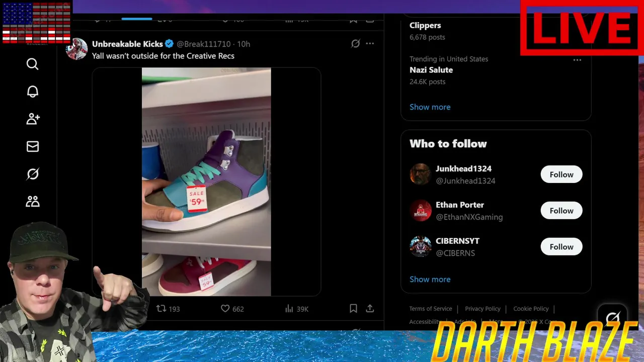Image resolution: width=644 pixels, height=362 pixels.
Task: Open Communities icon in sidebar
Action: [33, 202]
